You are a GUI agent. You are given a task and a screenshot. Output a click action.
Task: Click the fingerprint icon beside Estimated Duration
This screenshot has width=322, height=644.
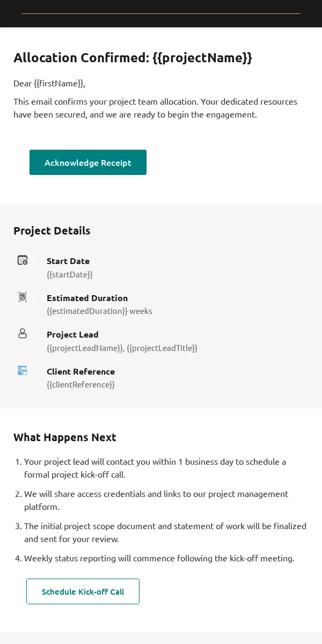coord(23,297)
